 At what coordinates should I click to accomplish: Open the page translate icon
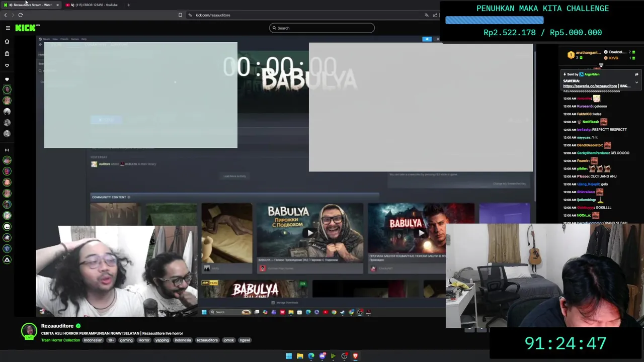click(427, 15)
